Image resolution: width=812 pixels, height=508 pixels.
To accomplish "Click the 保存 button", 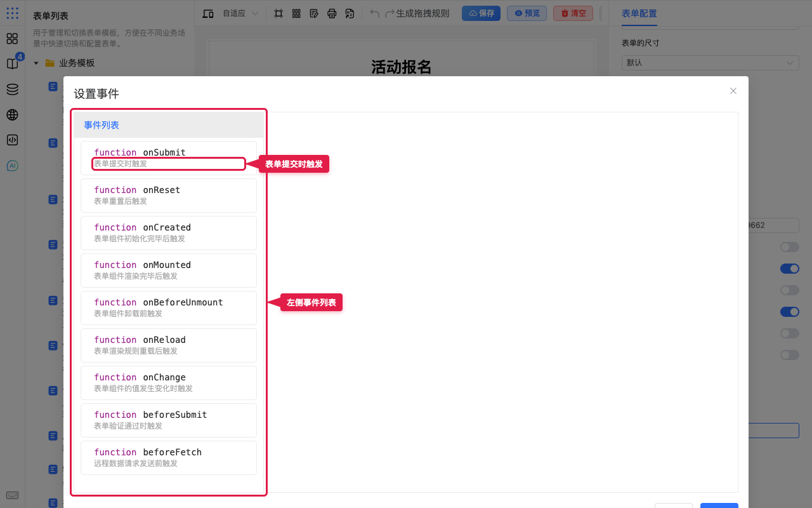I will 481,13.
